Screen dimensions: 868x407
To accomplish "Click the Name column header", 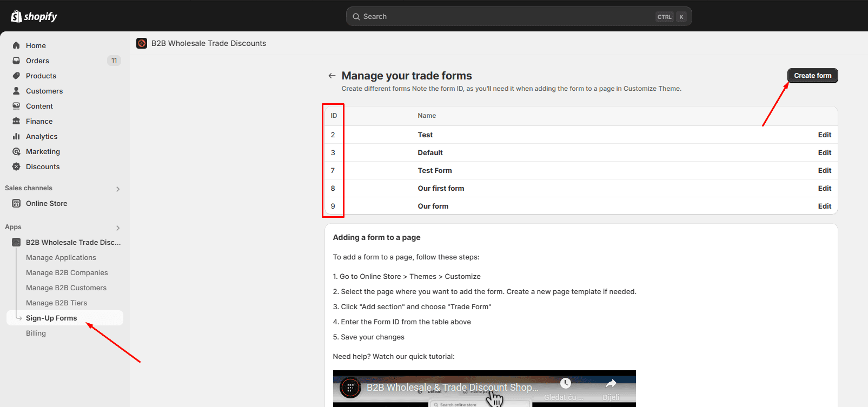I will pos(427,116).
